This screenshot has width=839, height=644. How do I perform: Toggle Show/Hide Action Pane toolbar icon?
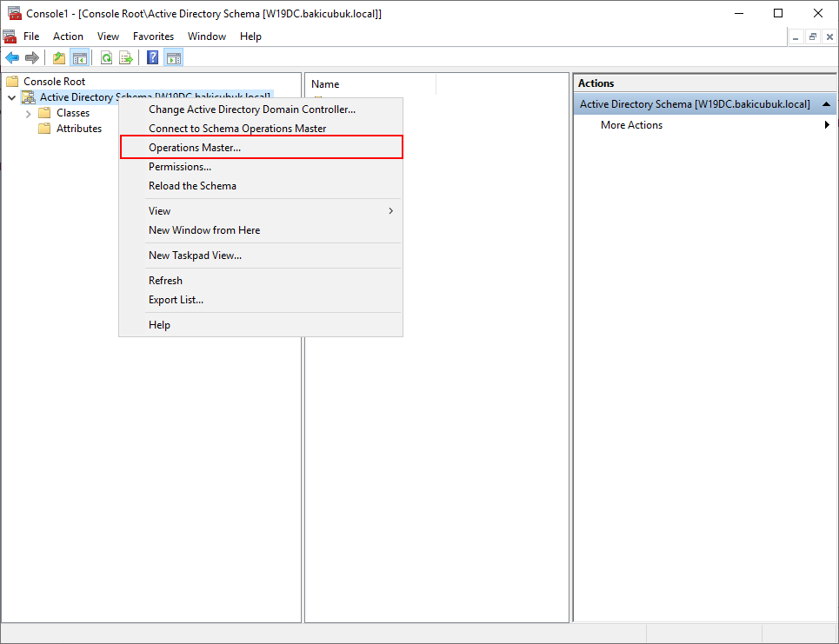click(x=173, y=57)
